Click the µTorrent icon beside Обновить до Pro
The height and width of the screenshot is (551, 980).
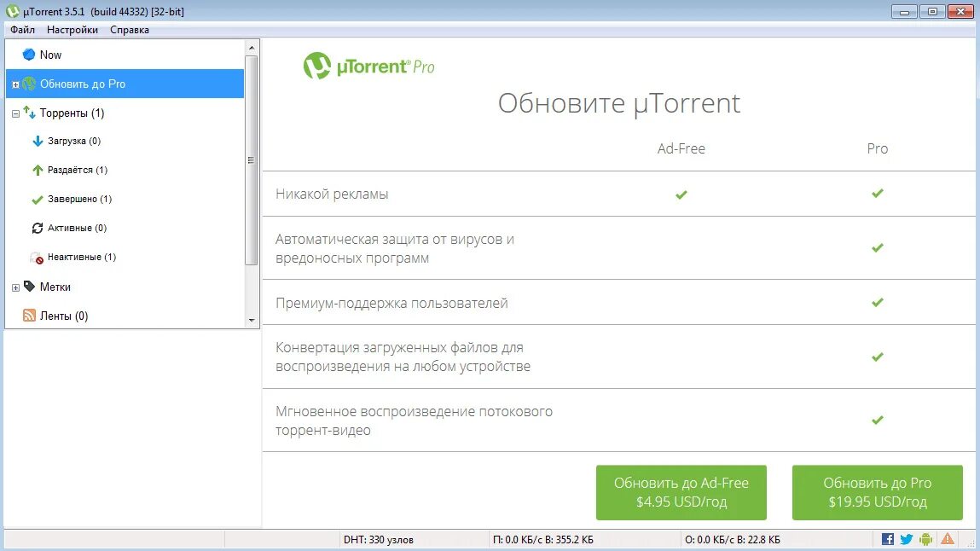tap(29, 84)
